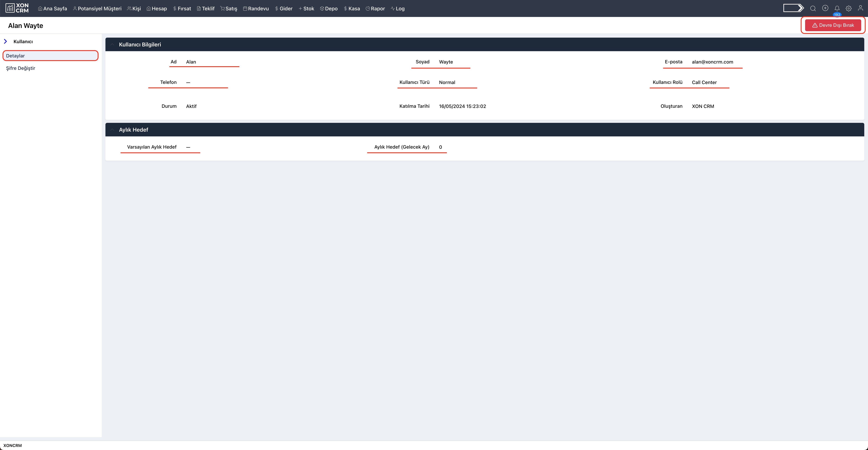
Task: Click the XON CRM logo
Action: tap(17, 8)
